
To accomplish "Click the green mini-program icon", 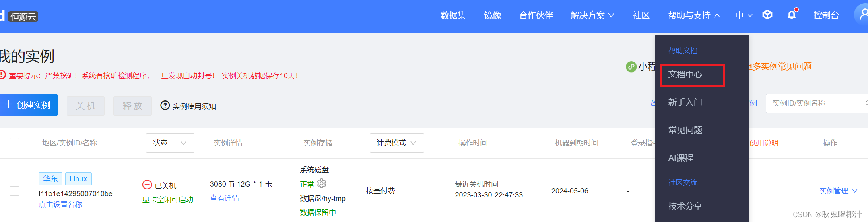I will tap(631, 67).
